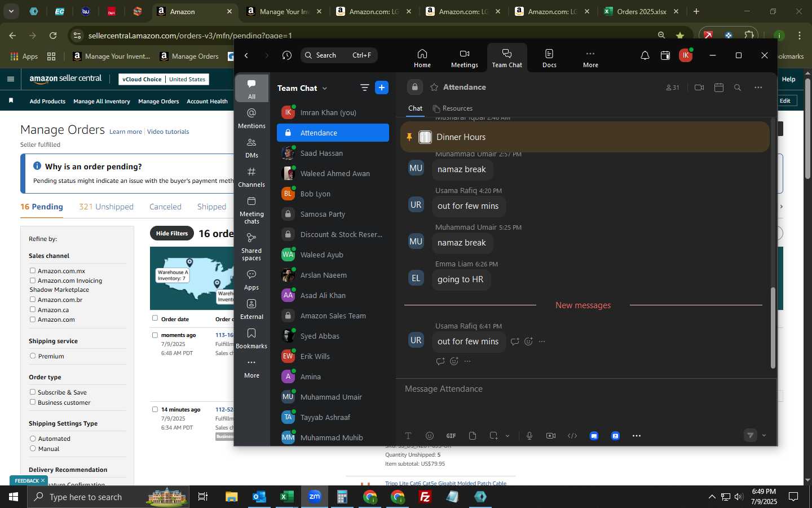
Task: Open the GIF picker
Action: pyautogui.click(x=451, y=436)
